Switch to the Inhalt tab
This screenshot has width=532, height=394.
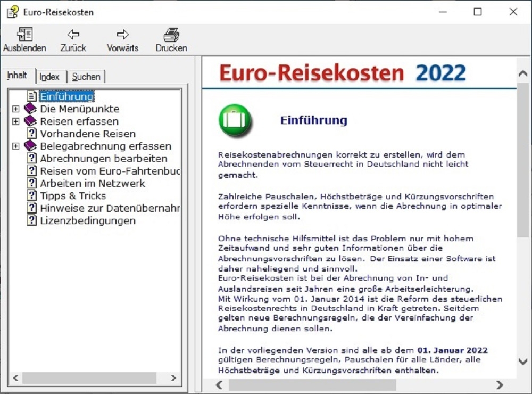point(17,76)
